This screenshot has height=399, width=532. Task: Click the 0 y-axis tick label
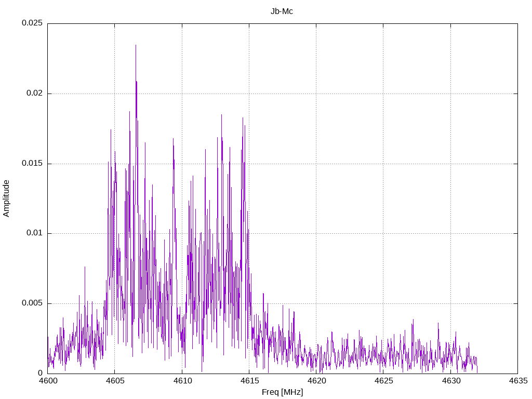coord(40,373)
